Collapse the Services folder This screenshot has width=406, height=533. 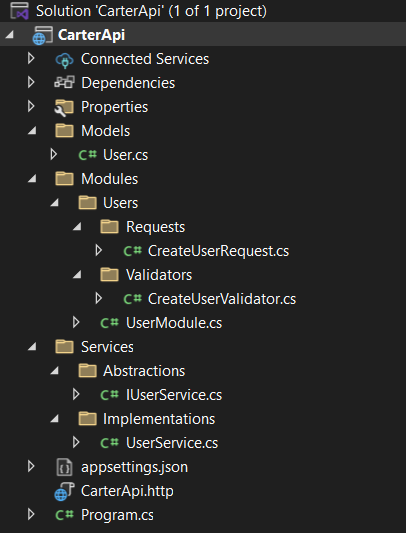(x=32, y=346)
